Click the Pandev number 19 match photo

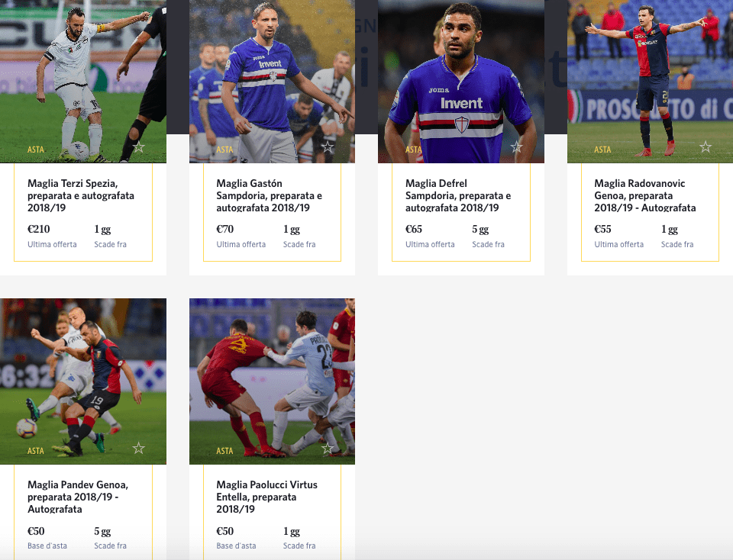click(x=83, y=381)
